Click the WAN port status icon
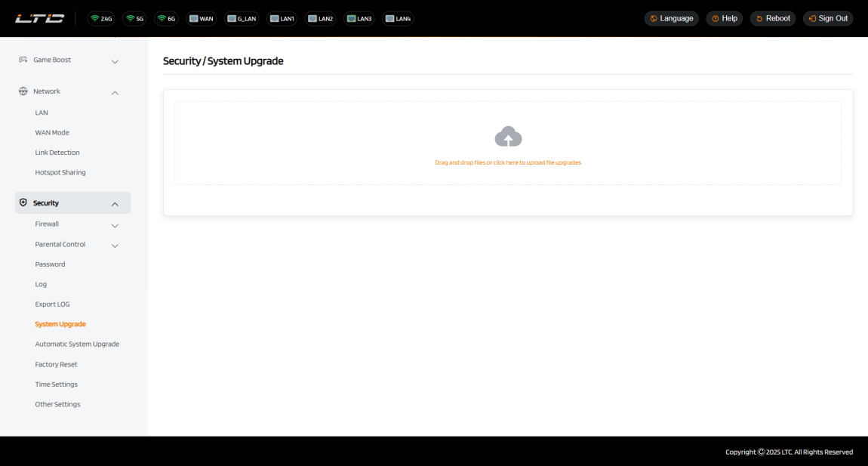This screenshot has width=868, height=466. (201, 19)
